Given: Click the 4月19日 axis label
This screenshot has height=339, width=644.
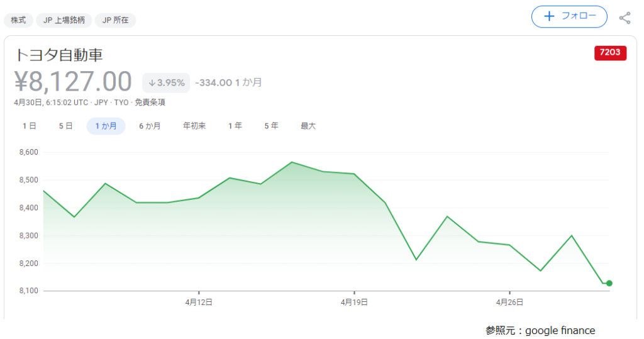Looking at the screenshot, I should (x=354, y=303).
